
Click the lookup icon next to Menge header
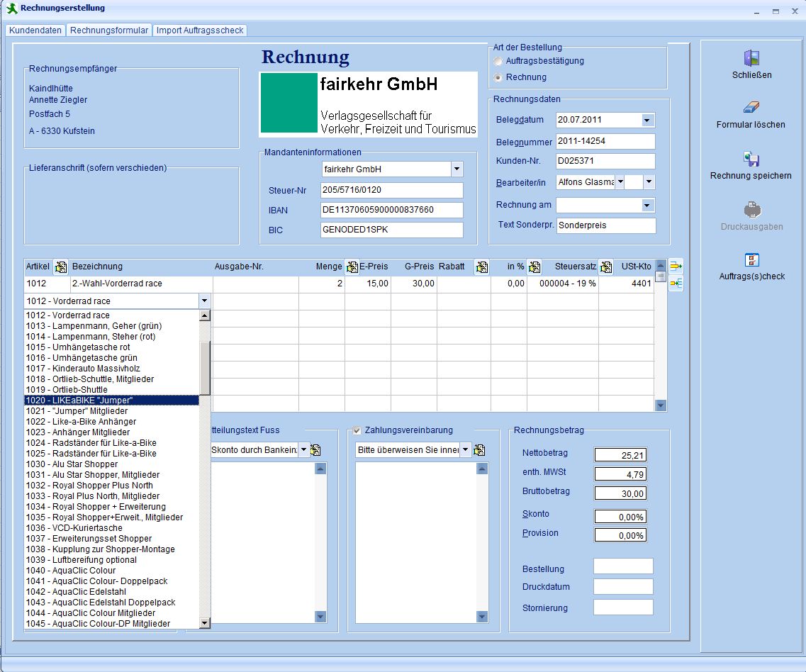(352, 267)
